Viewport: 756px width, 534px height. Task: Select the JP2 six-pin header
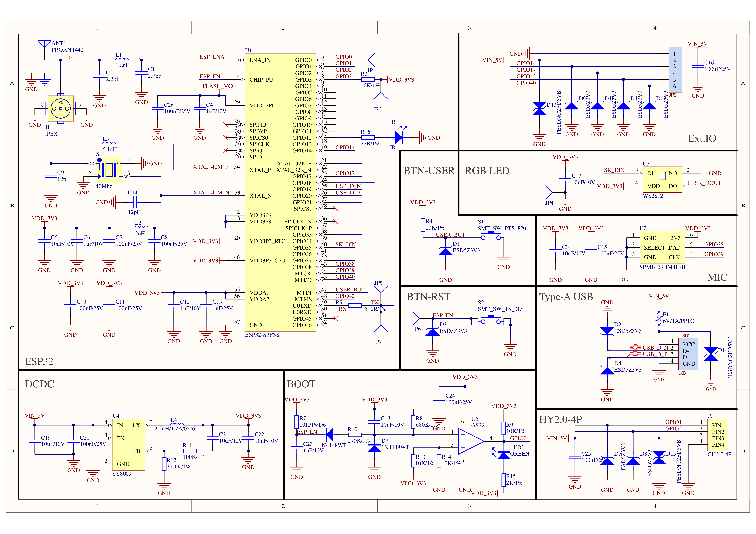(x=675, y=70)
